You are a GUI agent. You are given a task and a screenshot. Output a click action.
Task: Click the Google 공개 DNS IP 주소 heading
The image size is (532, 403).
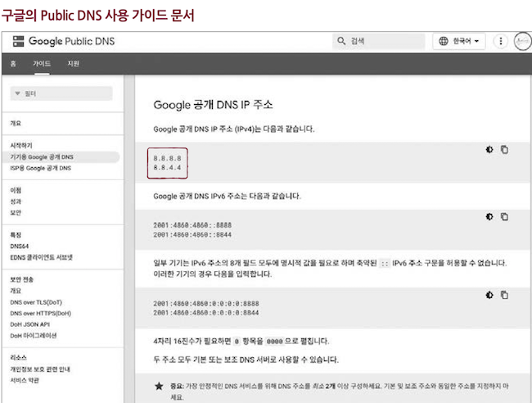[213, 105]
